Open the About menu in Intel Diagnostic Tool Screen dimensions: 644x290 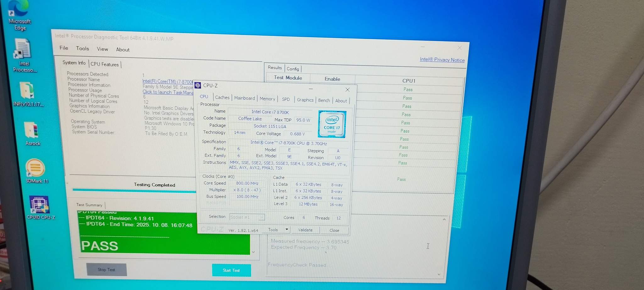pyautogui.click(x=123, y=50)
